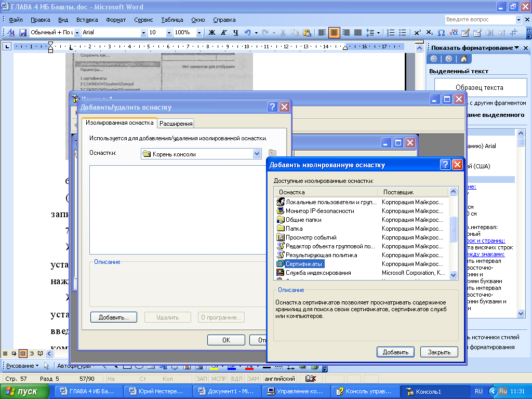Click the Undo arrow icon

coord(248,33)
